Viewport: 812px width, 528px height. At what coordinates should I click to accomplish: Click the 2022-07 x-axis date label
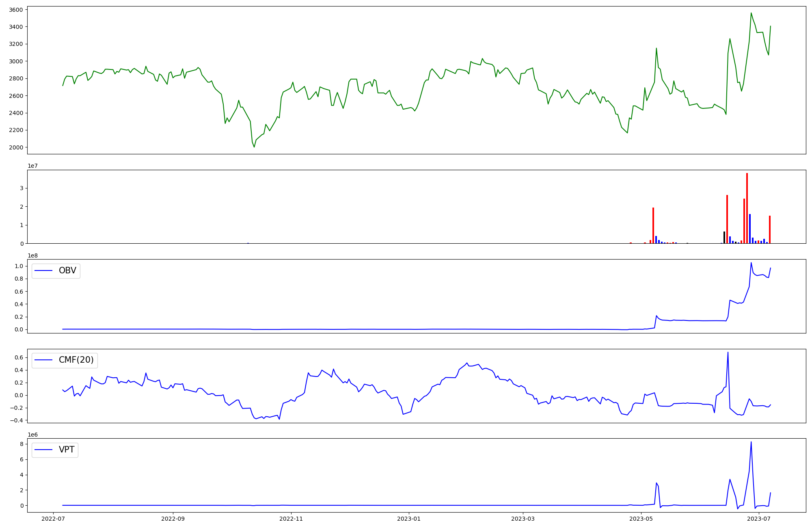coord(53,519)
